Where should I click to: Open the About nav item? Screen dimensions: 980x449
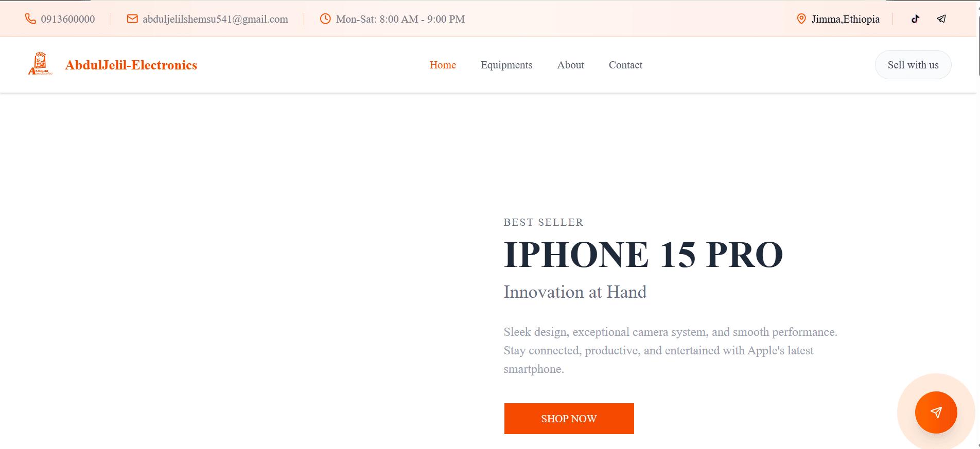(570, 65)
